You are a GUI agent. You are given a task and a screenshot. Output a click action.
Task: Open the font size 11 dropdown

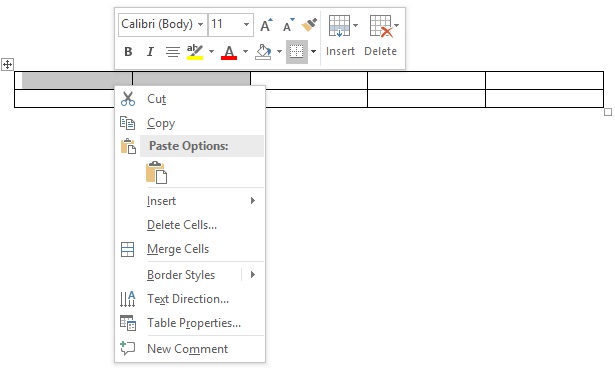tap(246, 24)
